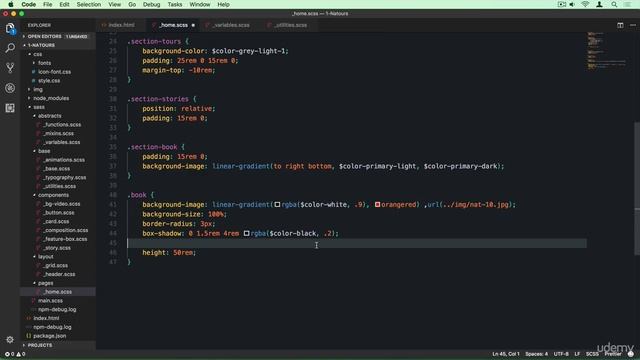The height and width of the screenshot is (360, 640).
Task: Open the Manage gear icon
Action: (10, 340)
